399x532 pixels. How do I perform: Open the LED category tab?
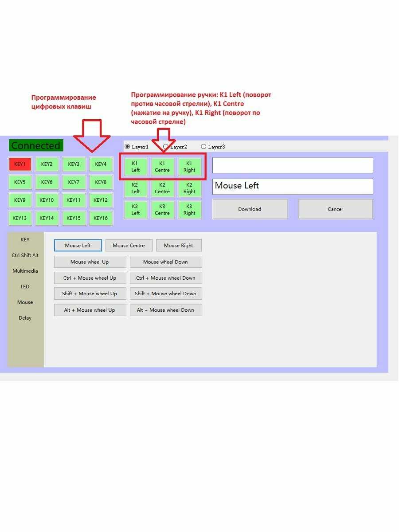[25, 286]
